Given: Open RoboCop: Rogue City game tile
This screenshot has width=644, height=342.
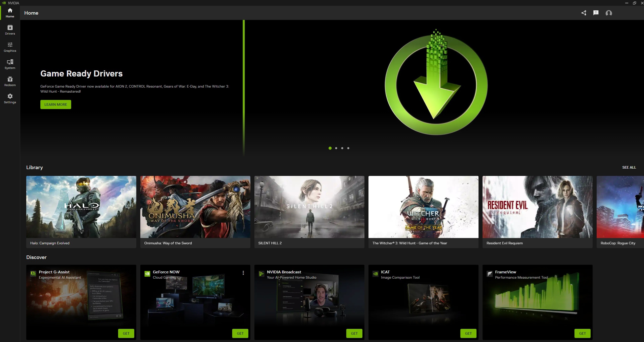Looking at the screenshot, I should coord(620,212).
